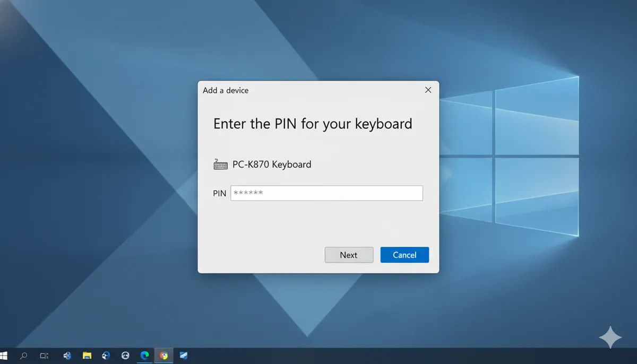
Task: Cancel the keyboard pairing
Action: click(404, 255)
